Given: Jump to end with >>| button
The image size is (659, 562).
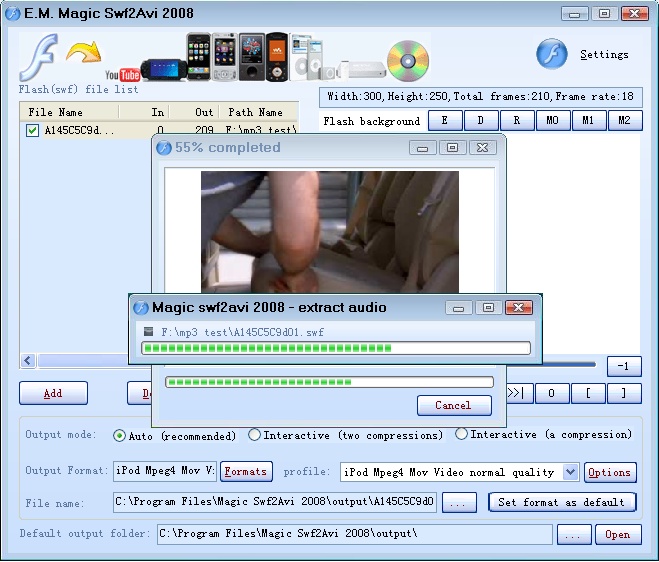Looking at the screenshot, I should 520,393.
